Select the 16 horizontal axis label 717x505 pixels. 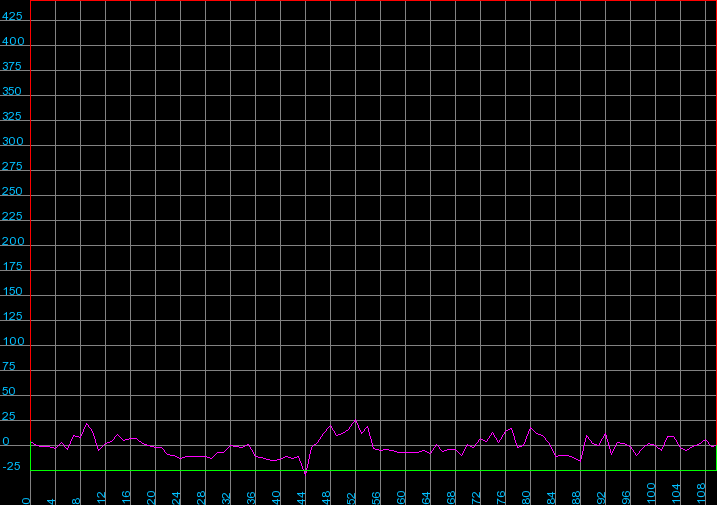[126, 498]
